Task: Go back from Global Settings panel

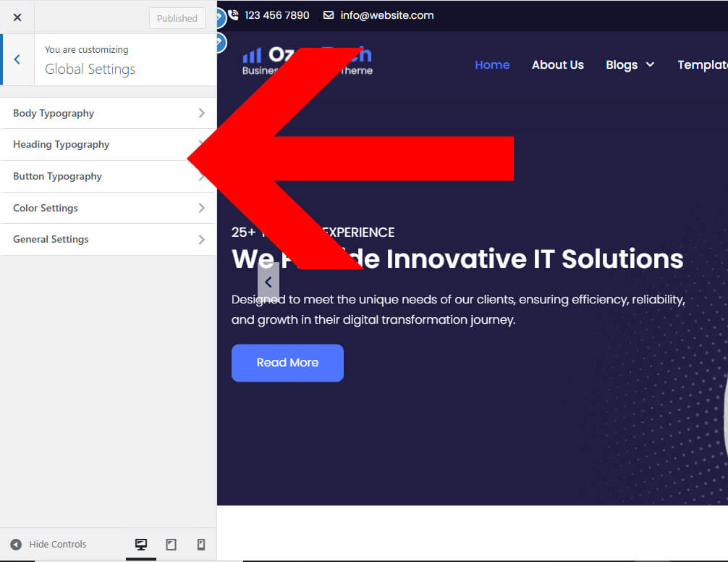Action: (x=17, y=59)
